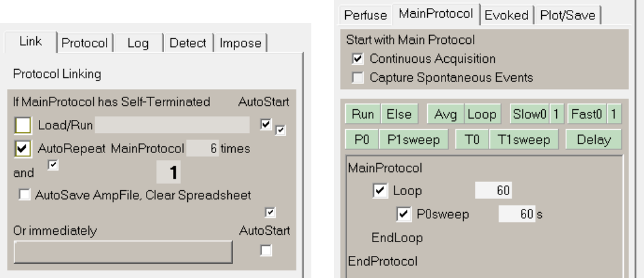Click the wide Or immediately button
This screenshot has width=644, height=278.
click(123, 252)
